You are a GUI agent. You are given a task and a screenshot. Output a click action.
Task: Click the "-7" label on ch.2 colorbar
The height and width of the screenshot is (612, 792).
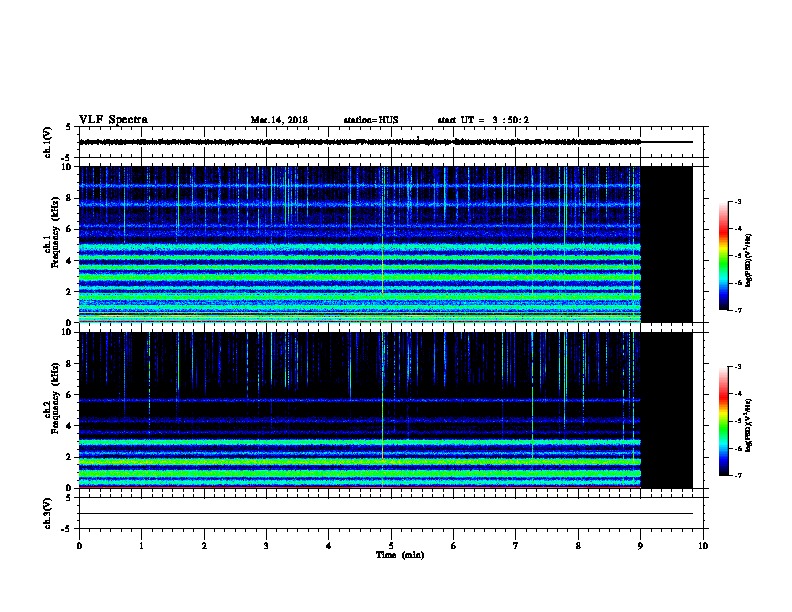click(x=737, y=475)
